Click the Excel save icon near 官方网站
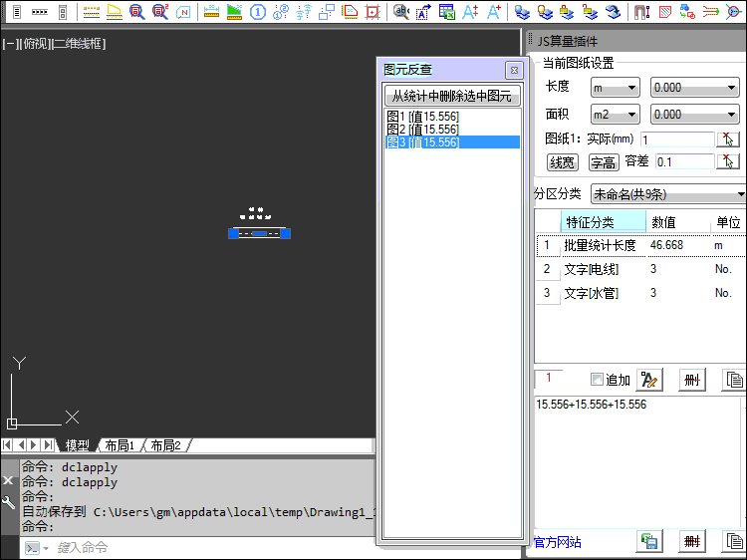Image resolution: width=747 pixels, height=560 pixels. tap(649, 542)
